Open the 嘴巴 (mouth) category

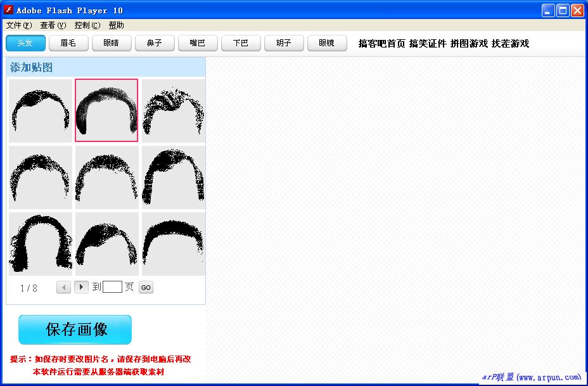pos(198,43)
